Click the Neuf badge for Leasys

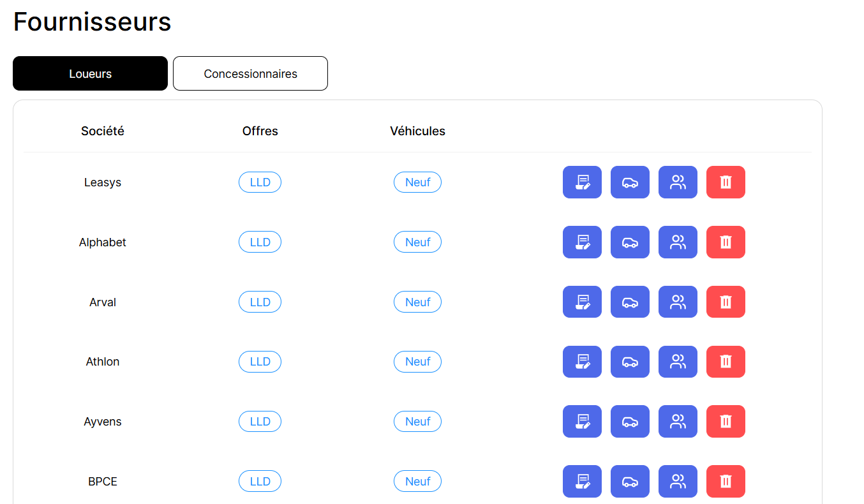click(x=417, y=182)
